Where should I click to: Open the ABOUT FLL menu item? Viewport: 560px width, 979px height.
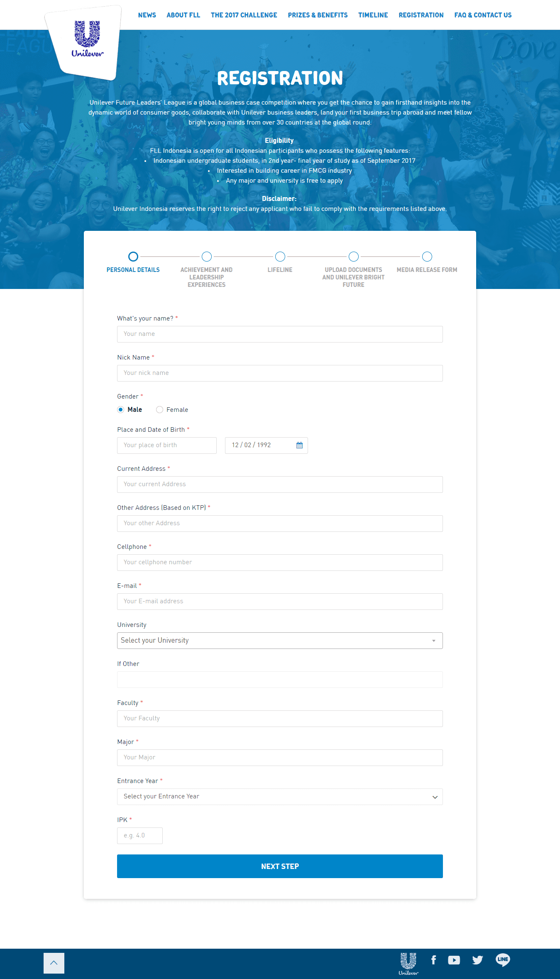click(183, 15)
